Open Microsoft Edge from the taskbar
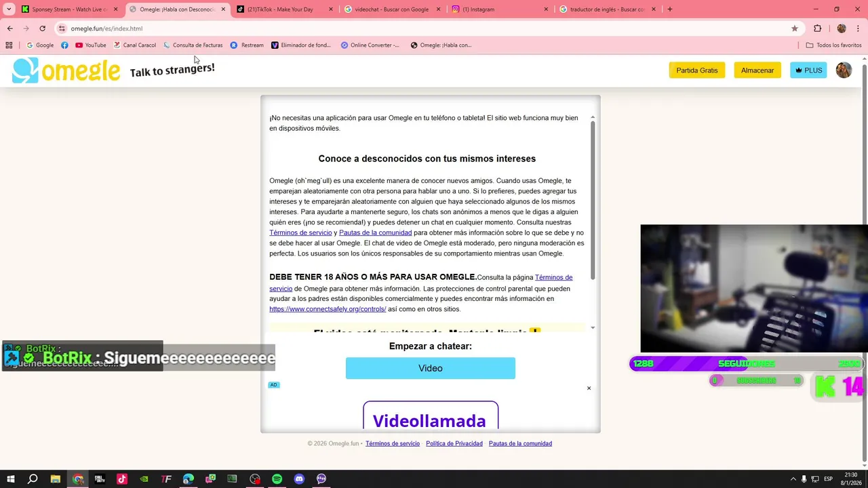Viewport: 868px width, 488px height. point(189,479)
